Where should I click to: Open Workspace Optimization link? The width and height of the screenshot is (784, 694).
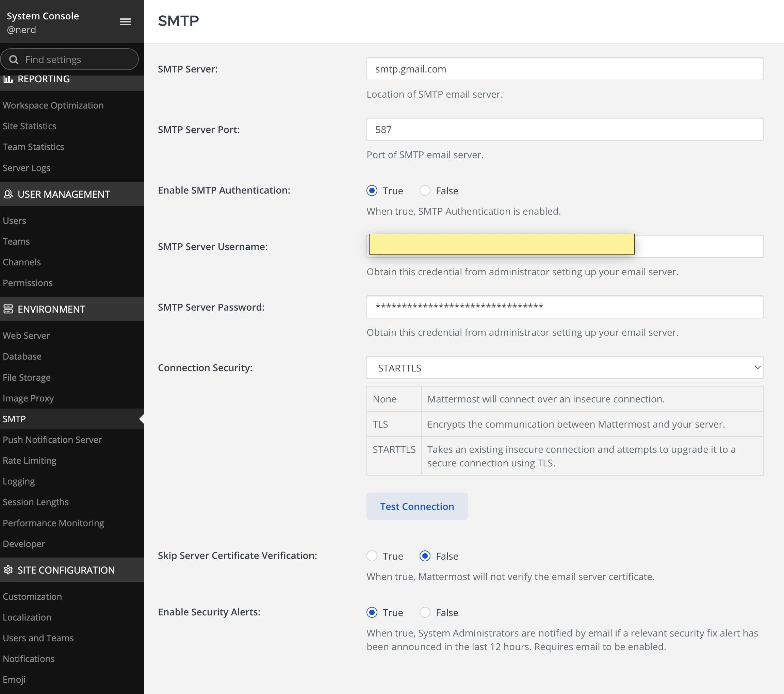[x=53, y=105]
